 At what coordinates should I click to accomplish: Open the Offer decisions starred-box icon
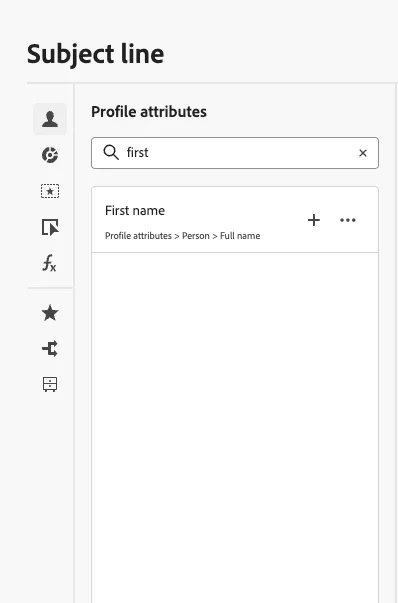50,191
